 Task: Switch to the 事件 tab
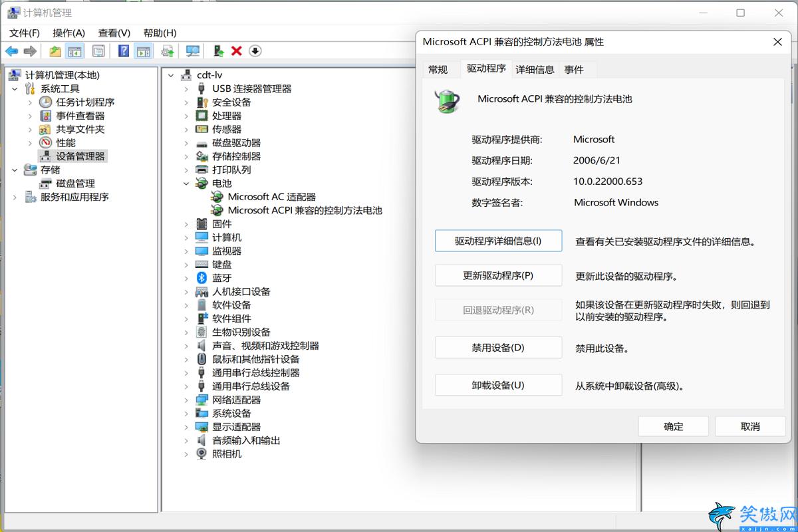tap(574, 69)
